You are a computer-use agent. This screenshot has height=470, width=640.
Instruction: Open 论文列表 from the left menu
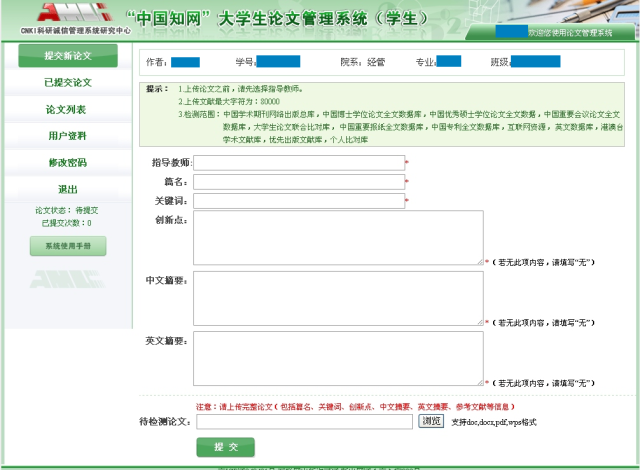point(68,109)
